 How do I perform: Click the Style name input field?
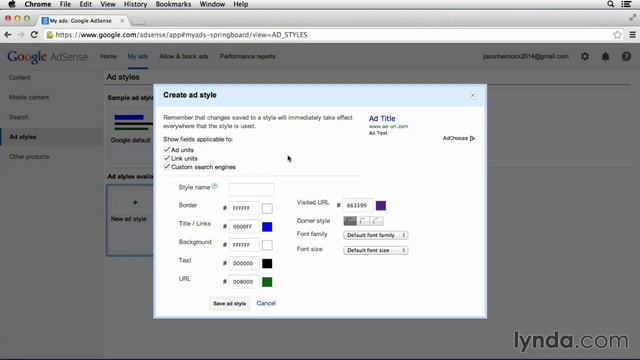(251, 189)
